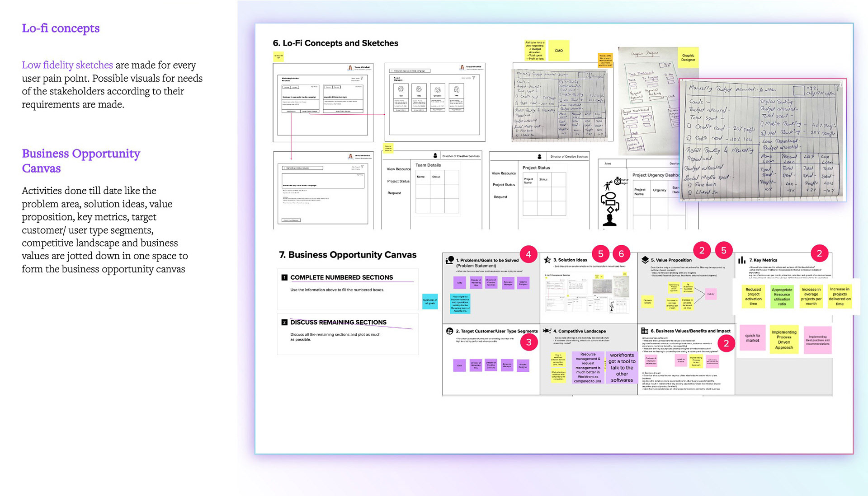868x496 pixels.
Task: Click the pink 'quick to market' sticky note
Action: coord(752,338)
